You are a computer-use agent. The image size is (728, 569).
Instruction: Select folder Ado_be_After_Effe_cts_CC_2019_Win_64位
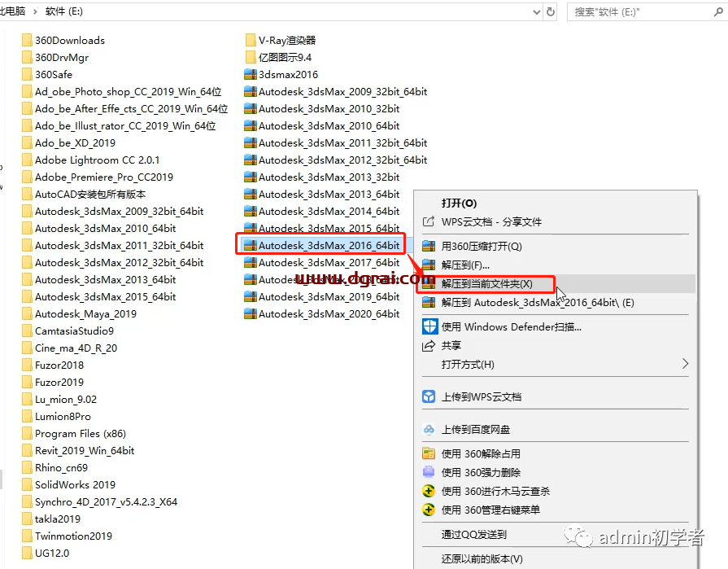tap(132, 109)
